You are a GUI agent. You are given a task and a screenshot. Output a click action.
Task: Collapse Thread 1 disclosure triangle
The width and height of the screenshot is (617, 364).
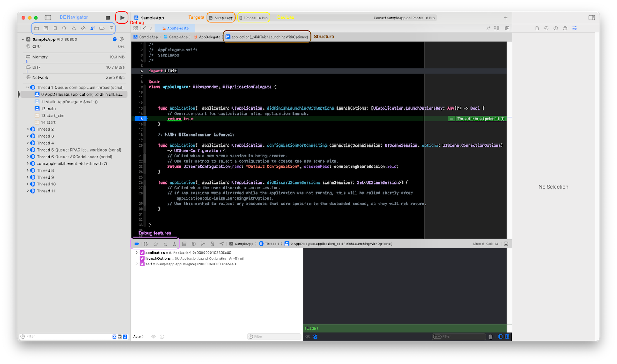tap(27, 88)
